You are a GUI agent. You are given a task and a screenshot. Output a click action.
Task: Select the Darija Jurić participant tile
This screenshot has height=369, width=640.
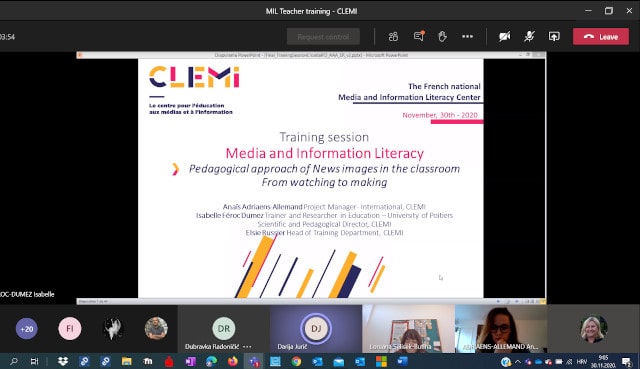tap(316, 329)
